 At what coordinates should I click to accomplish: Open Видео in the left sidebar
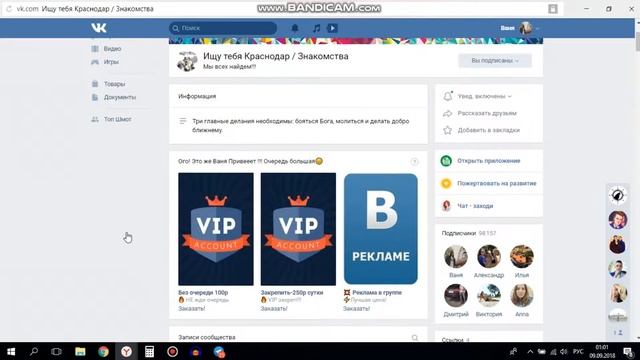click(112, 49)
